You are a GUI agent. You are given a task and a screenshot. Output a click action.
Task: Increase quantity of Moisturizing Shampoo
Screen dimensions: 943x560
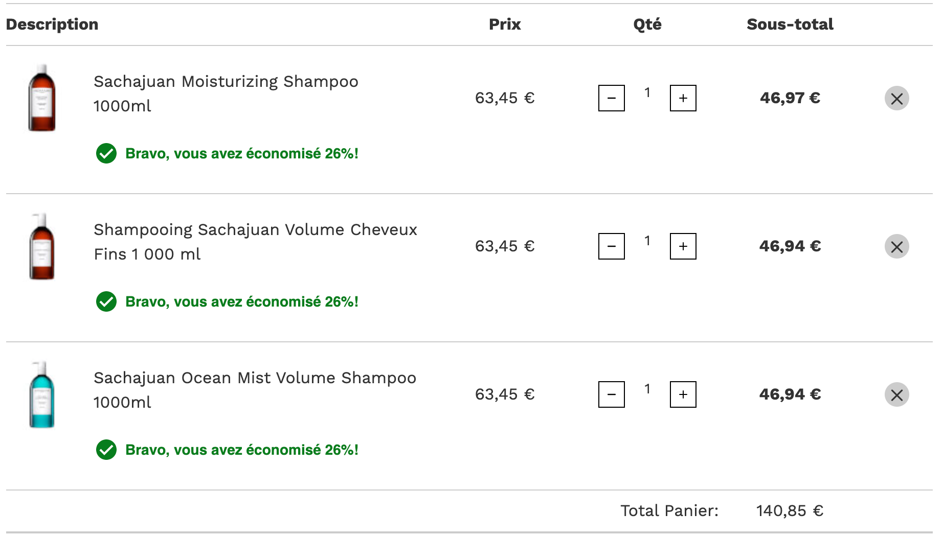683,98
